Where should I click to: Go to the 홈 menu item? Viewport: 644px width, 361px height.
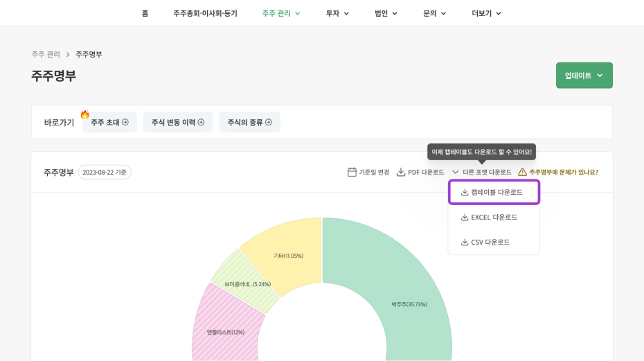pos(145,13)
